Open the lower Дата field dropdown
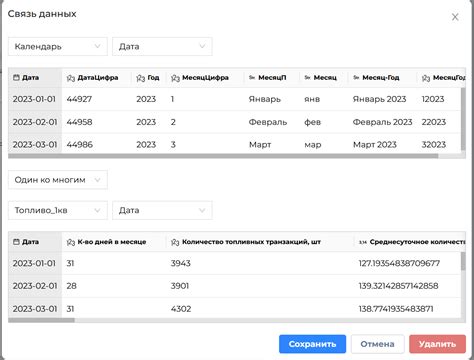 click(x=162, y=210)
